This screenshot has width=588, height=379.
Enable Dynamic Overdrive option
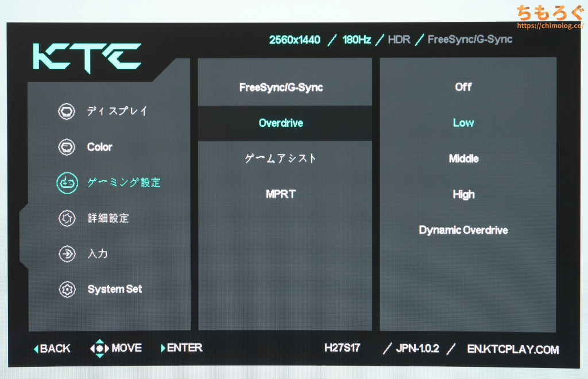(x=463, y=230)
